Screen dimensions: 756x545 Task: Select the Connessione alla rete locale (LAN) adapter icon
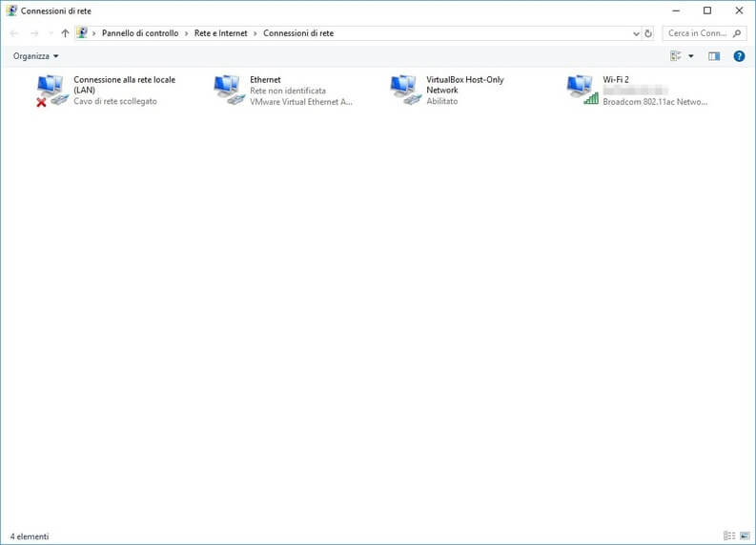52,91
